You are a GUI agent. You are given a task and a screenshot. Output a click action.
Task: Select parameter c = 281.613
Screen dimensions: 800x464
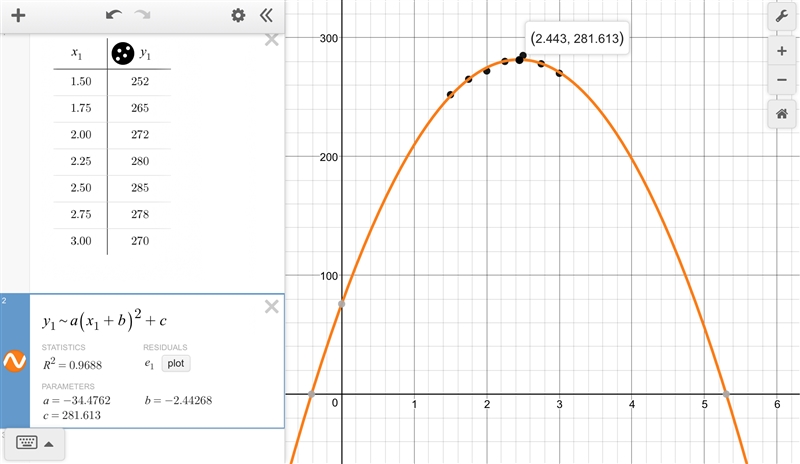(72, 415)
